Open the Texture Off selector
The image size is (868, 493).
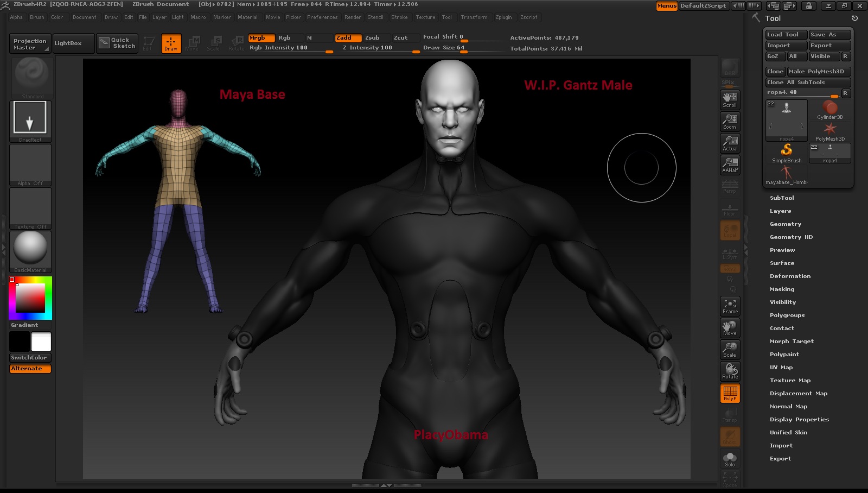[x=30, y=208]
